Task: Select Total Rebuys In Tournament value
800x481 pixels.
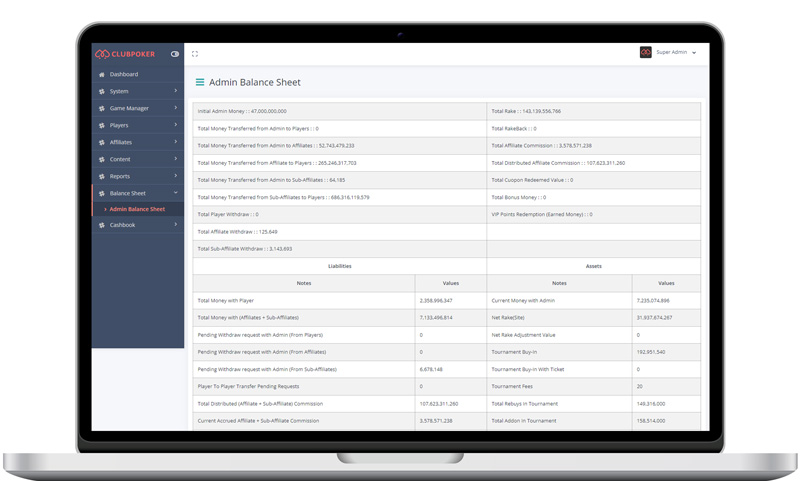Action: click(651, 404)
